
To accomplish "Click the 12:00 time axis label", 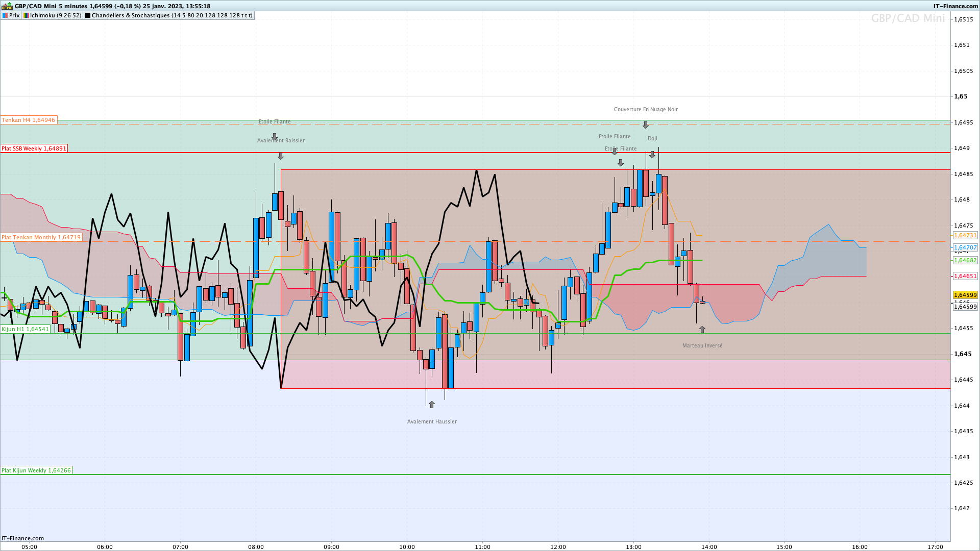I will click(558, 547).
